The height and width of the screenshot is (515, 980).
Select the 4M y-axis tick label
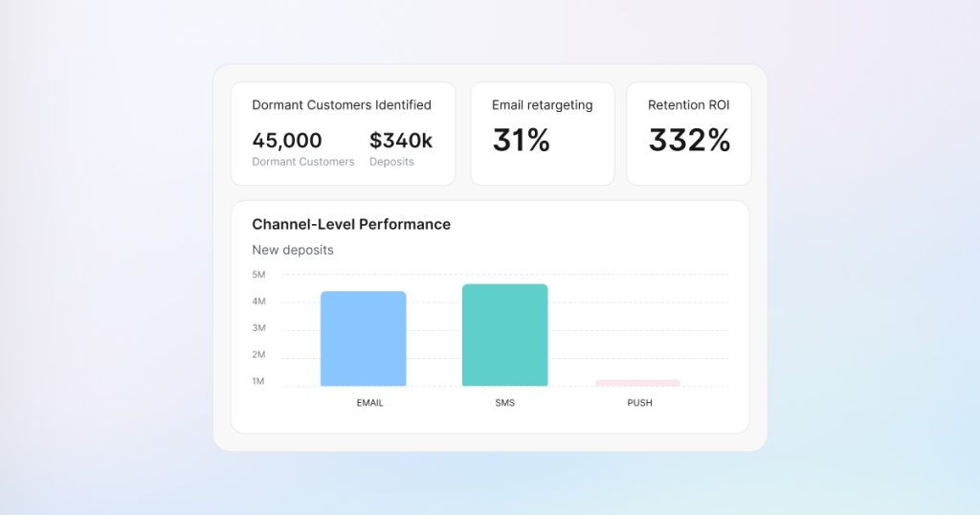(x=258, y=302)
